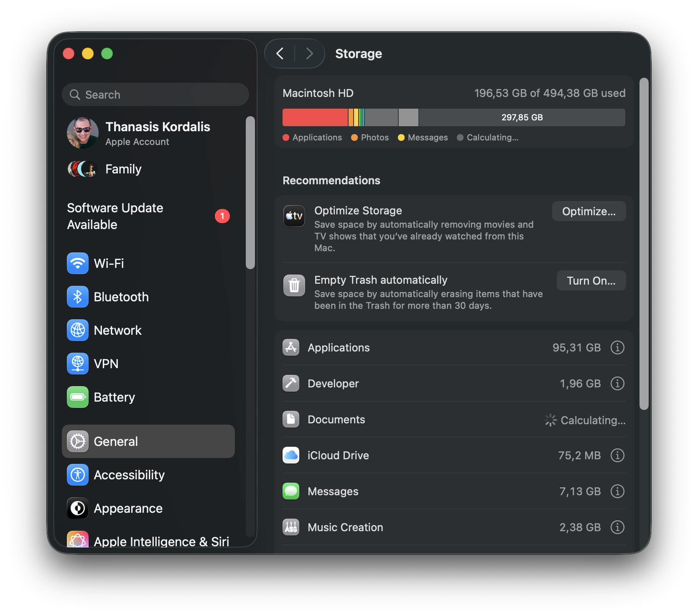Select Accessibility in the sidebar
698x616 pixels.
pos(148,475)
